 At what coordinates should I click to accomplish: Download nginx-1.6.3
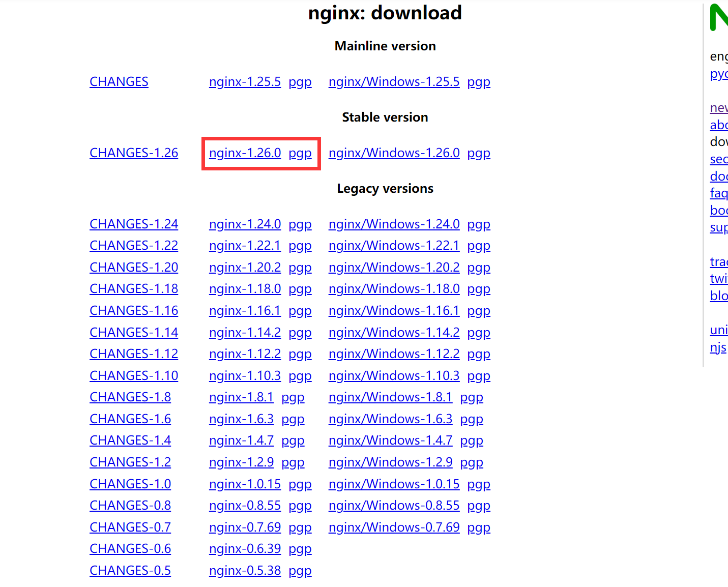point(241,419)
